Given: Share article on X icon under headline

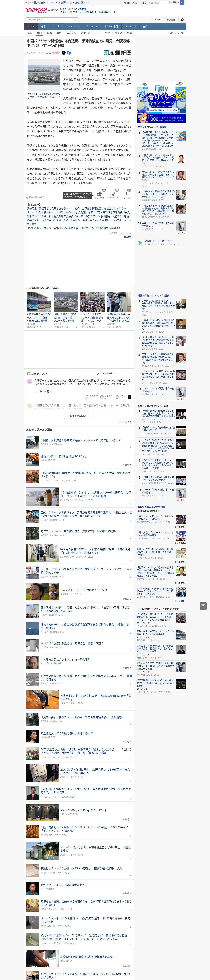Looking at the screenshot, I should [64, 53].
